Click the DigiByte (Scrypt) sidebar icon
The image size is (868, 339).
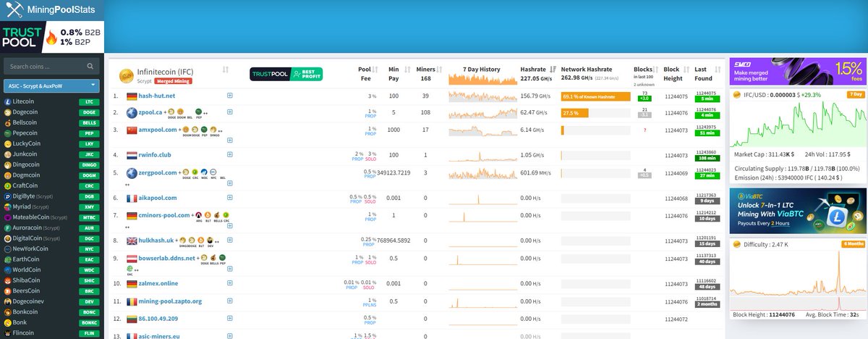(x=8, y=196)
